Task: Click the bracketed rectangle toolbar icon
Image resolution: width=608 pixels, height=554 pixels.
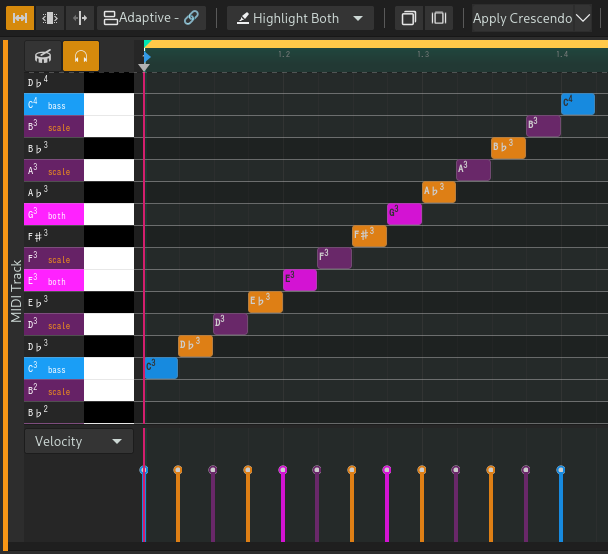Action: tap(439, 18)
